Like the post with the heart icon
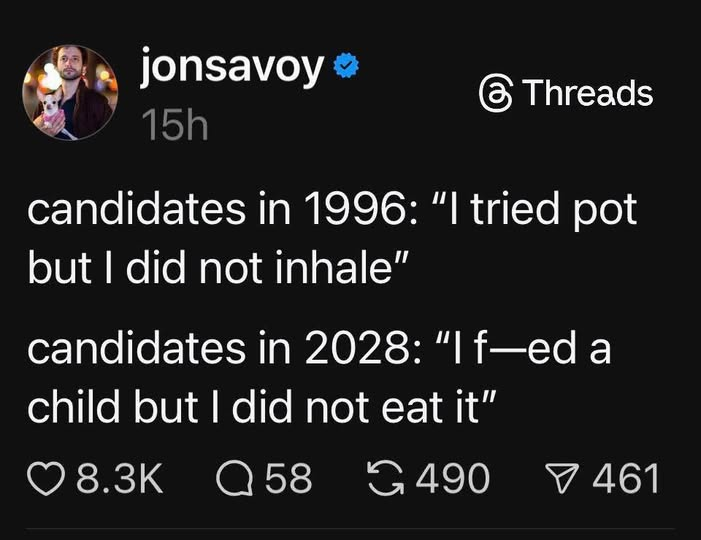The height and width of the screenshot is (540, 701). 47,477
